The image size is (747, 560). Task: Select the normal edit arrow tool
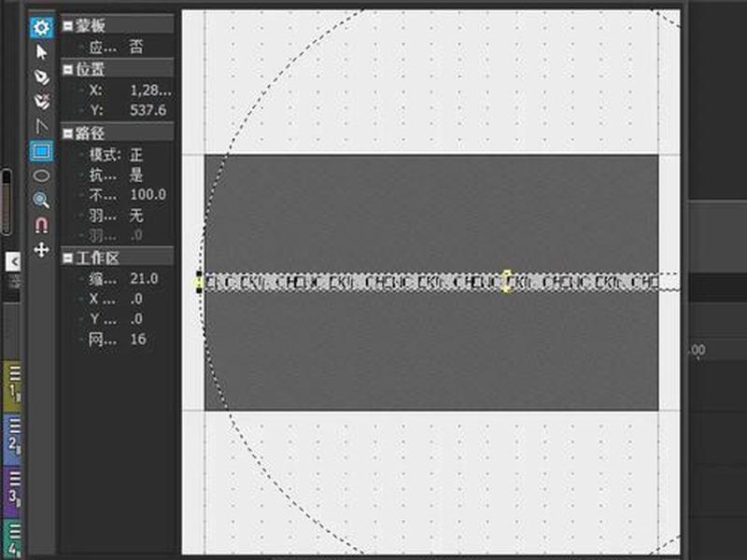pyautogui.click(x=41, y=52)
